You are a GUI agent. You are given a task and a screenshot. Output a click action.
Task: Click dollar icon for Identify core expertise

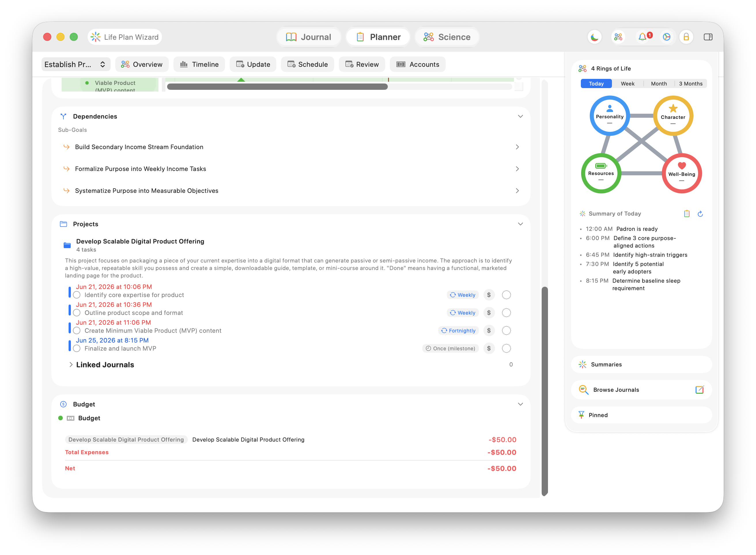click(489, 295)
